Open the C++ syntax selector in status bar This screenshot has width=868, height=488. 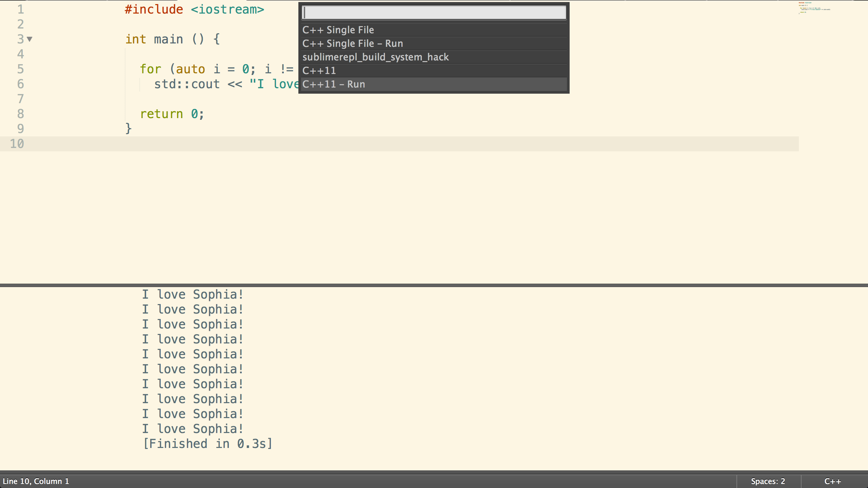click(x=832, y=481)
